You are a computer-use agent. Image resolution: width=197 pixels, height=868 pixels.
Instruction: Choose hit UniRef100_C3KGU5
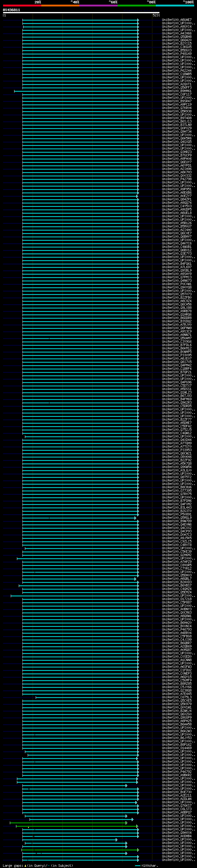point(177,47)
